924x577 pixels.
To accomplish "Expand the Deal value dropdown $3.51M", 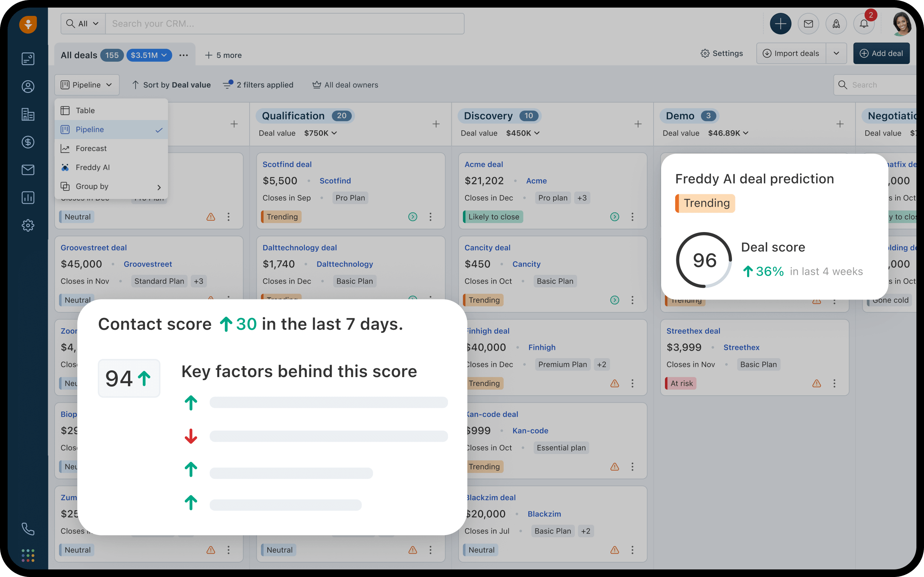I will (x=149, y=55).
